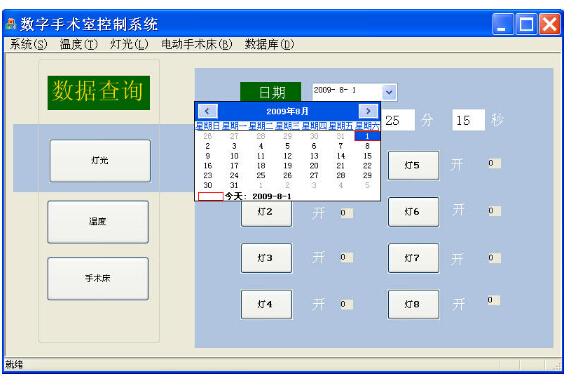Select August 30 in the calendar
The height and width of the screenshot is (385, 566).
[208, 185]
